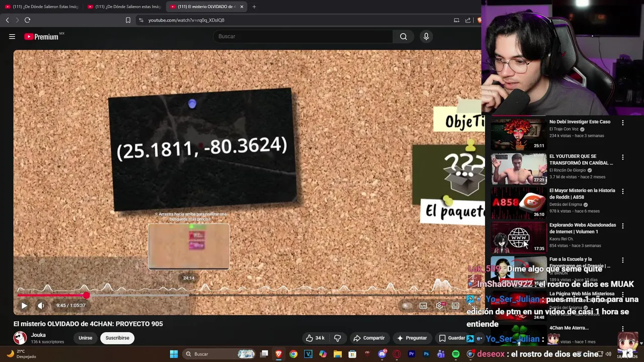This screenshot has width=644, height=362.
Task: Mute the video volume
Action: [41, 305]
